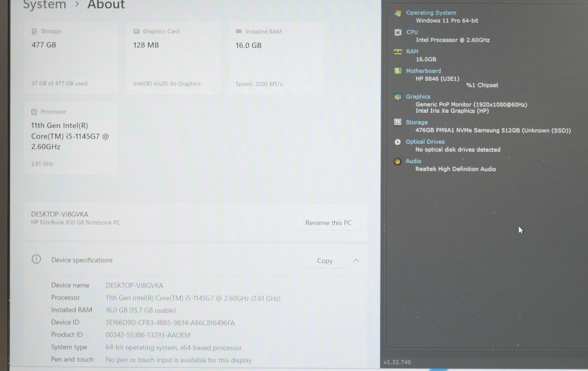
Task: Click the processor card 2.61 GHz text
Action: pos(42,164)
